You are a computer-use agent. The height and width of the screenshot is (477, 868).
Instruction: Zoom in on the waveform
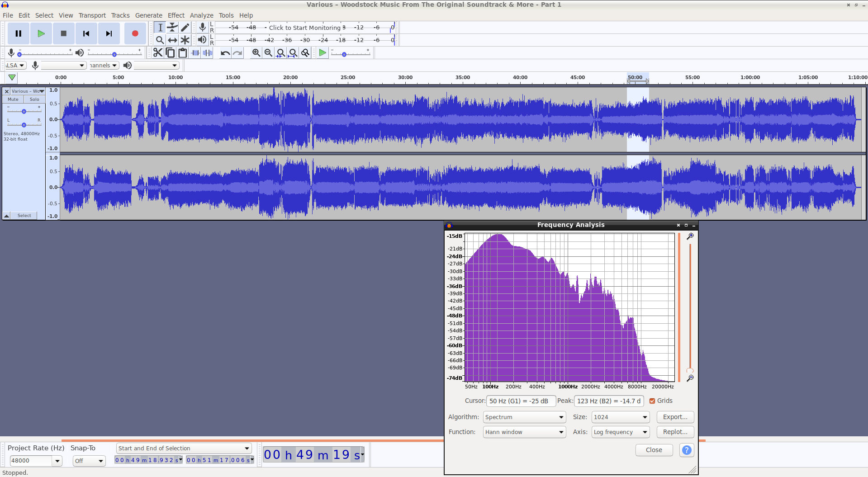click(x=256, y=53)
